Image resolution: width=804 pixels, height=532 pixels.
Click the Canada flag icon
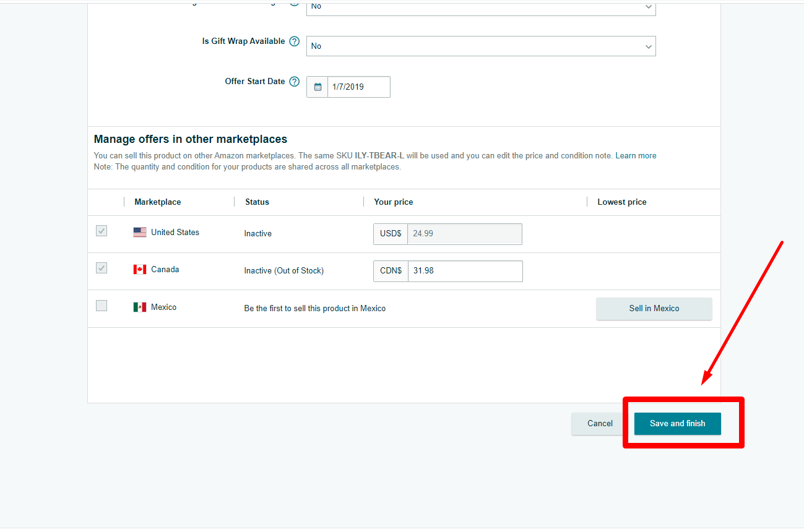click(x=140, y=270)
